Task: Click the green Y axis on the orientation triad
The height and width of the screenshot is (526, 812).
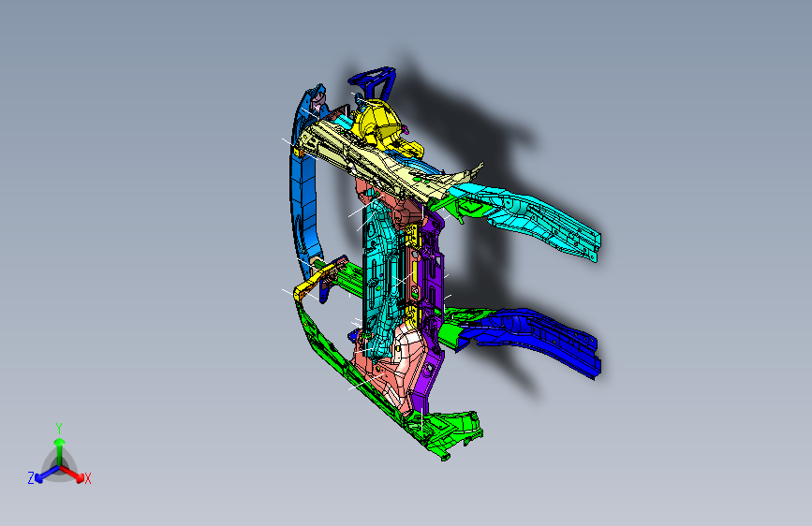Action: (x=59, y=447)
